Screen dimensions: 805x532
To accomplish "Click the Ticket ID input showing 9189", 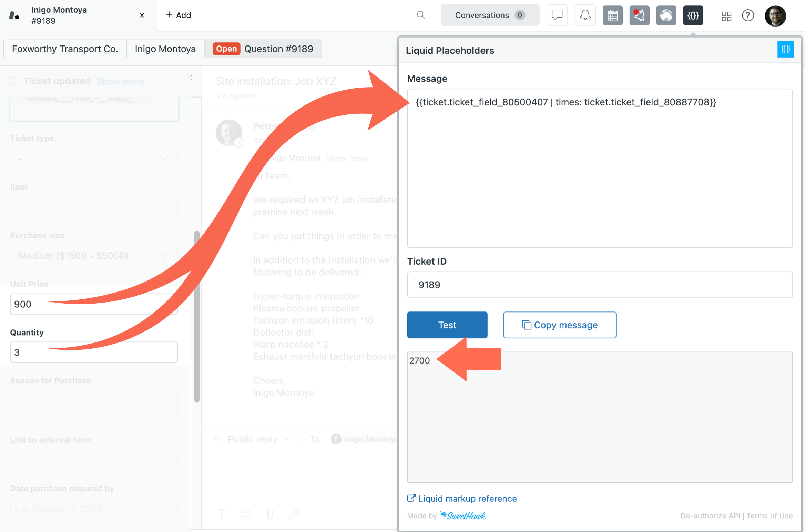I will tap(600, 285).
